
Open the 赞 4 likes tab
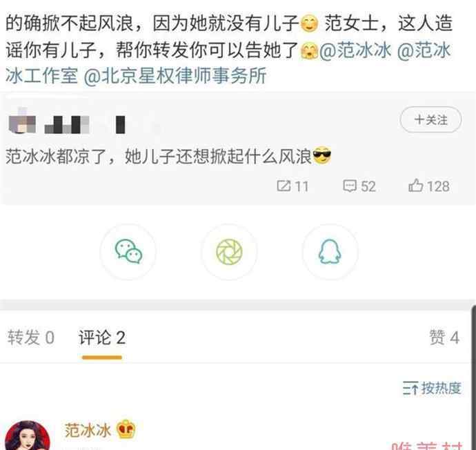pyautogui.click(x=444, y=337)
